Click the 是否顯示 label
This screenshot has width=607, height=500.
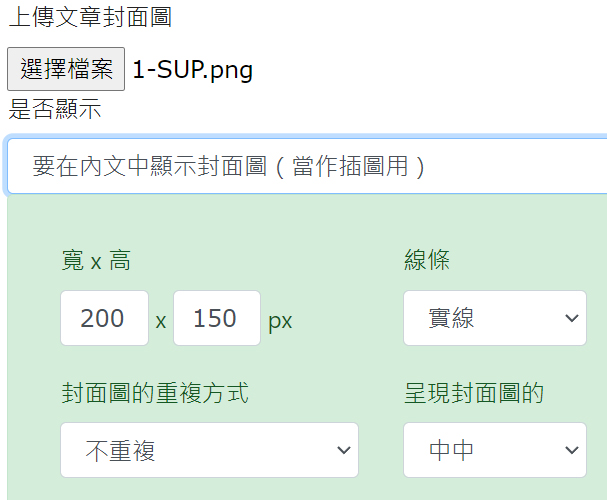pyautogui.click(x=55, y=109)
